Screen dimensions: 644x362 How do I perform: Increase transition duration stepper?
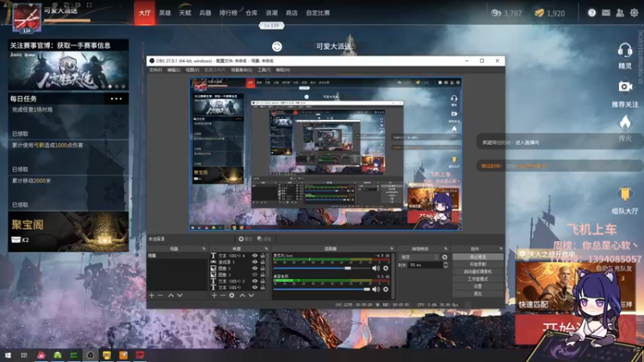click(446, 264)
